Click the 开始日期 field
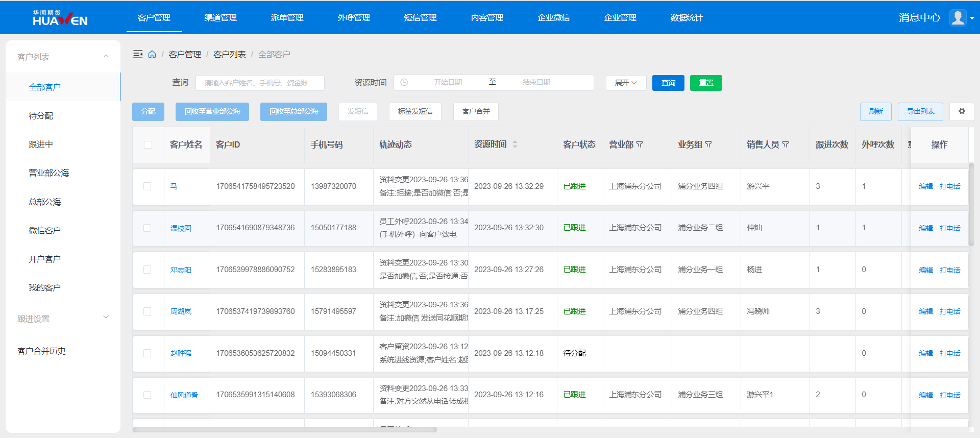Viewport: 980px width, 438px height. click(x=448, y=82)
